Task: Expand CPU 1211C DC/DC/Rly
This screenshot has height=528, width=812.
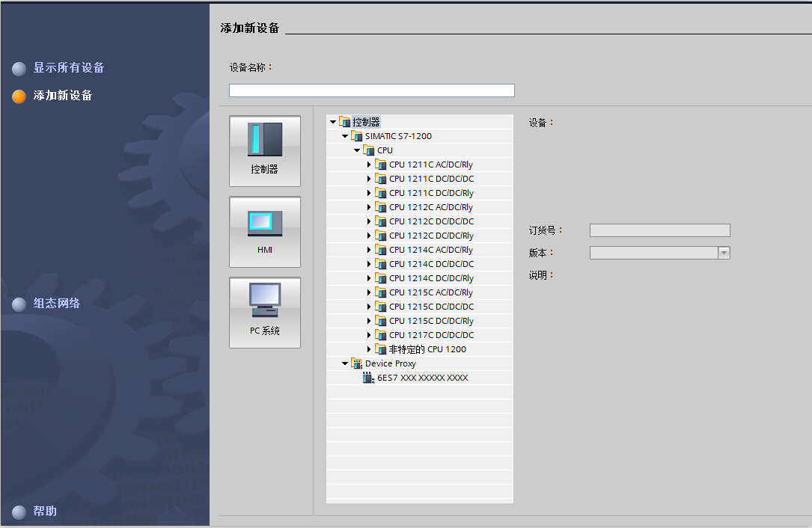Action: coord(369,193)
